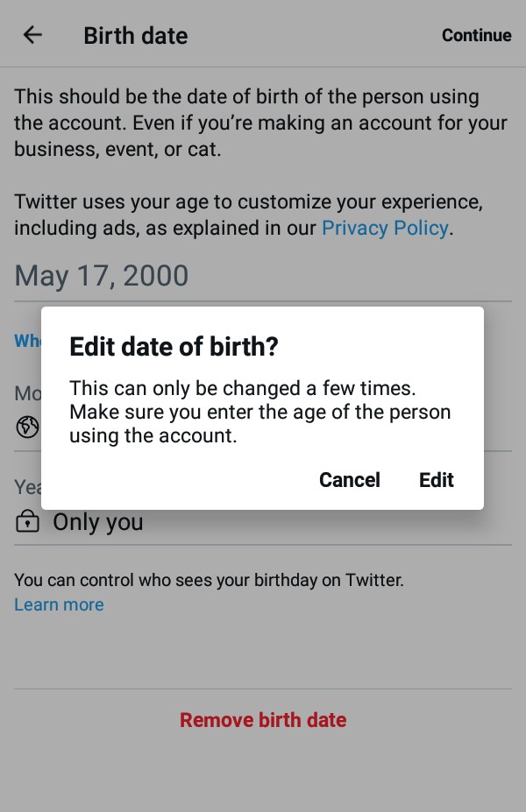Open the Privacy Policy link
The width and height of the screenshot is (526, 812).
[x=385, y=228]
